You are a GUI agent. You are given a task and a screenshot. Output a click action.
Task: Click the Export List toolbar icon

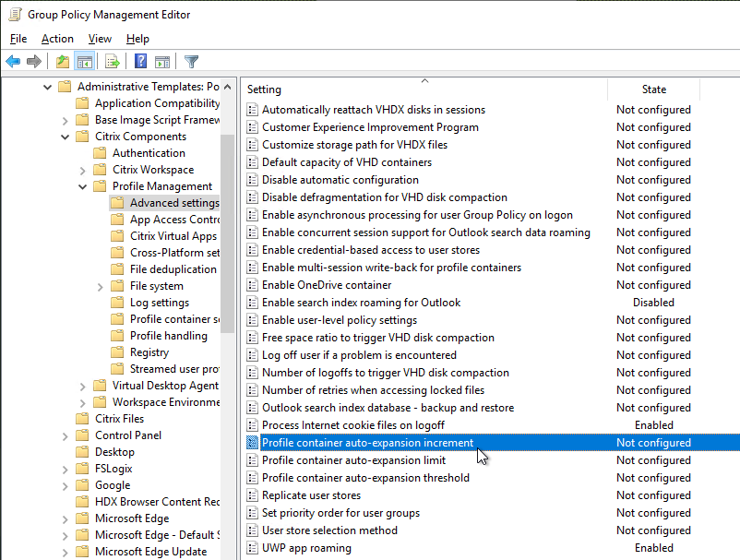point(113,61)
